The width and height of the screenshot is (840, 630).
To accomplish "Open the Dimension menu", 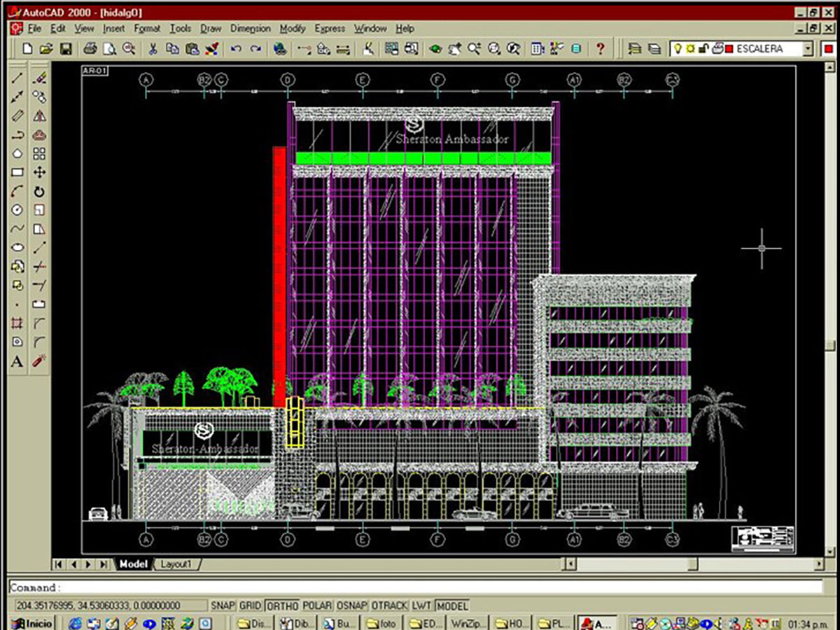I will 250,29.
